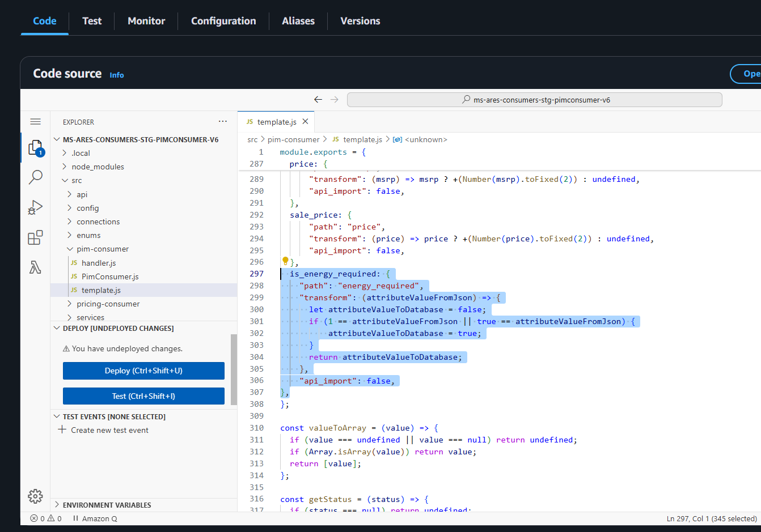Open the Manage gear icon
The image size is (761, 532).
[x=35, y=496]
